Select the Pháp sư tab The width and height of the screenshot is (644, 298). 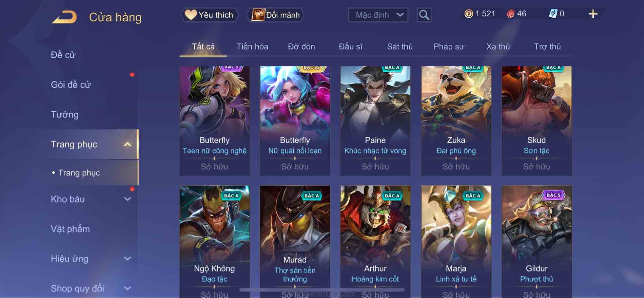coord(449,46)
